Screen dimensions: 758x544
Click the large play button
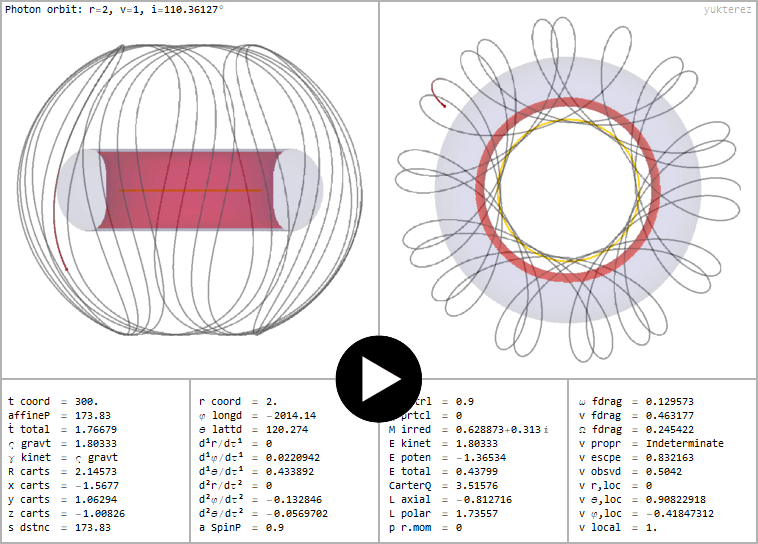pyautogui.click(x=379, y=379)
